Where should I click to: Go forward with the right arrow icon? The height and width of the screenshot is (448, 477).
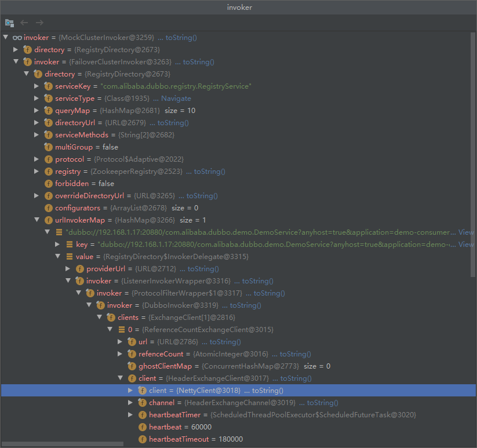(39, 23)
